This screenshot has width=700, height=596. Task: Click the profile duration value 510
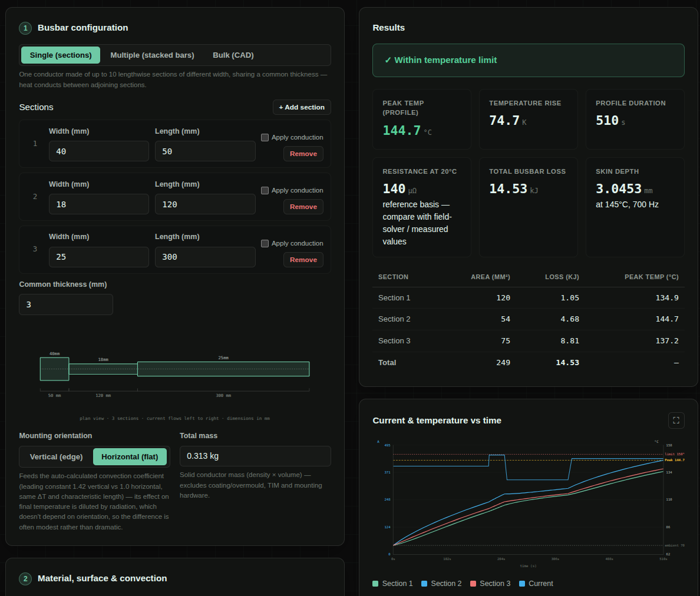607,121
